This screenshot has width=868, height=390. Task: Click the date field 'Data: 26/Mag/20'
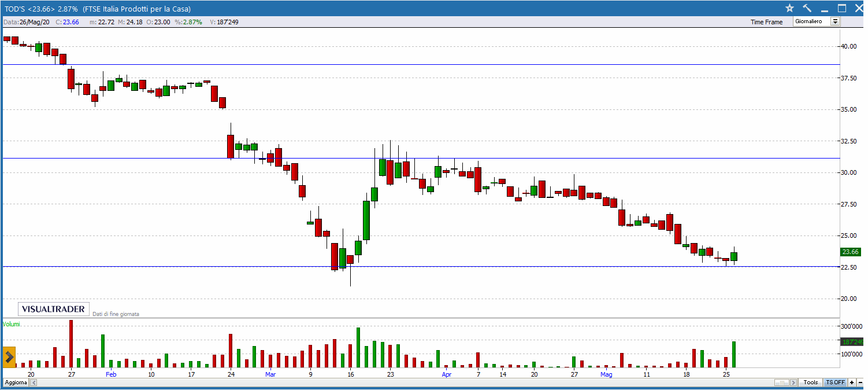pyautogui.click(x=26, y=22)
